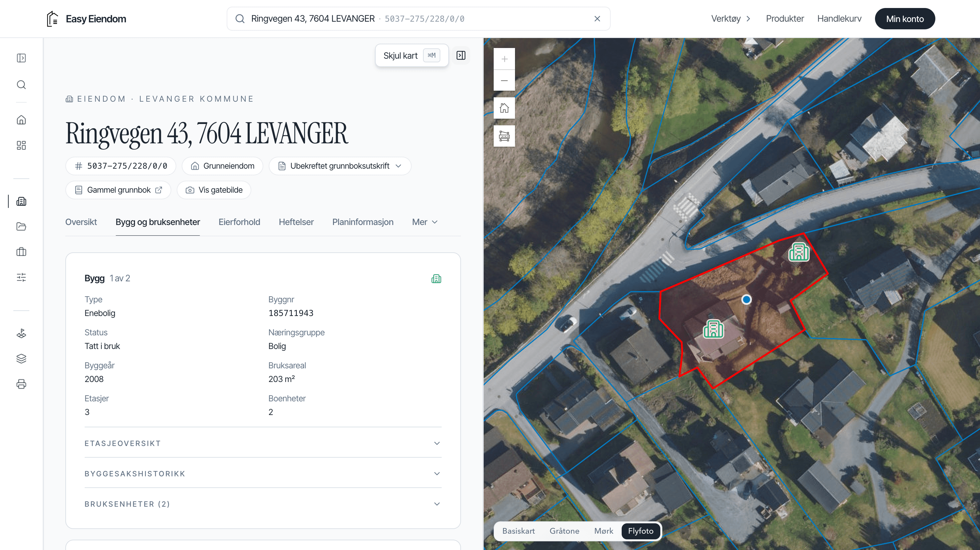The width and height of the screenshot is (980, 550).
Task: Expand the BRUKSENHETER (2) section
Action: click(x=263, y=504)
